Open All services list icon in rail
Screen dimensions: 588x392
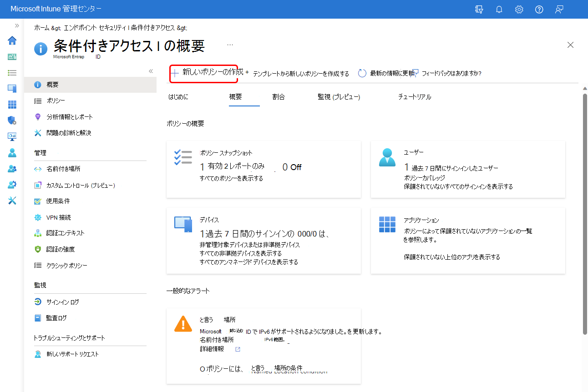click(12, 73)
